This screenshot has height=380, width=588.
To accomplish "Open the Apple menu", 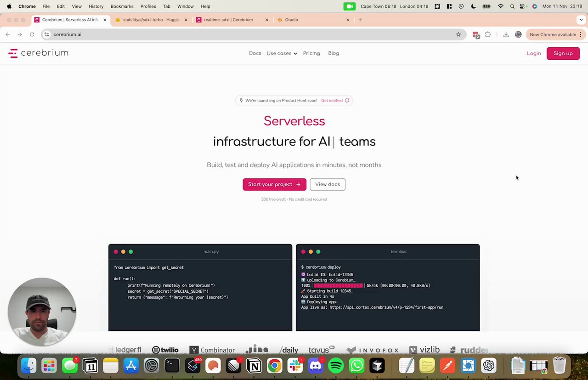I will point(9,6).
